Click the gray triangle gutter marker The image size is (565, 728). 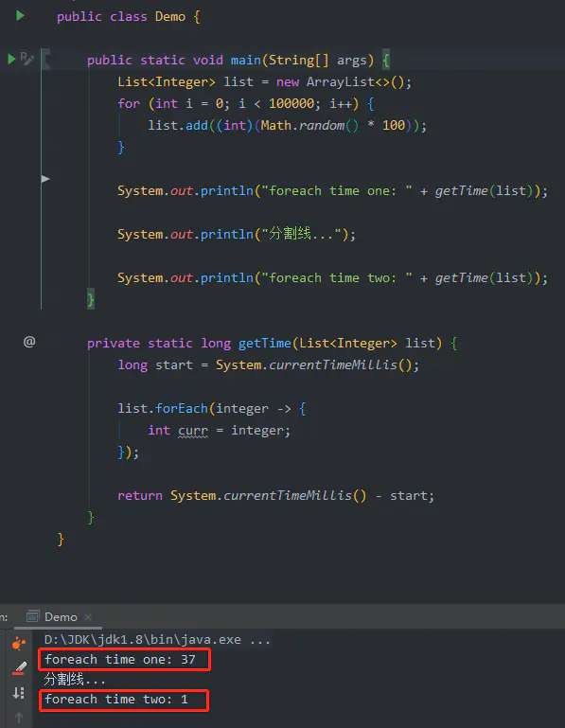click(45, 179)
